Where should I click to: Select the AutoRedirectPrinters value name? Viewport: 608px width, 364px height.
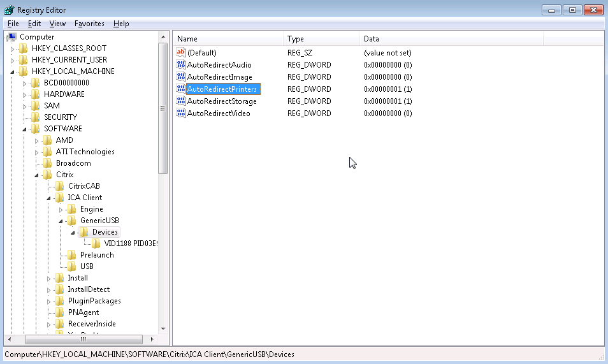[x=222, y=89]
